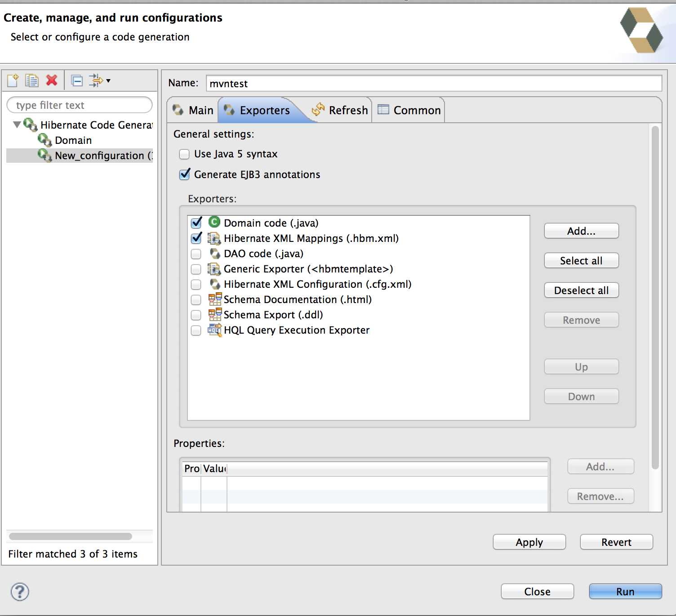Select the 'HQL Query Execution Exporter' row text
The height and width of the screenshot is (616, 676).
point(297,330)
